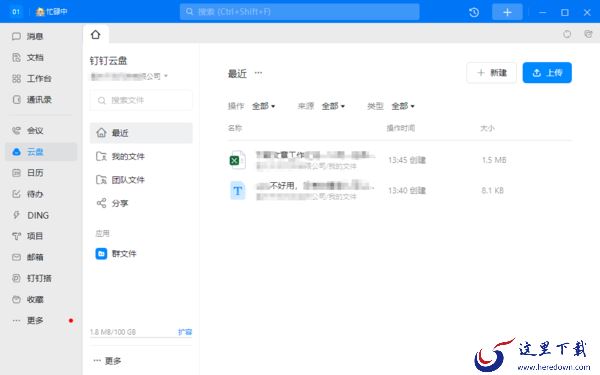Click the 搜索文件 search field
Image resolution: width=600 pixels, height=375 pixels.
[x=141, y=100]
